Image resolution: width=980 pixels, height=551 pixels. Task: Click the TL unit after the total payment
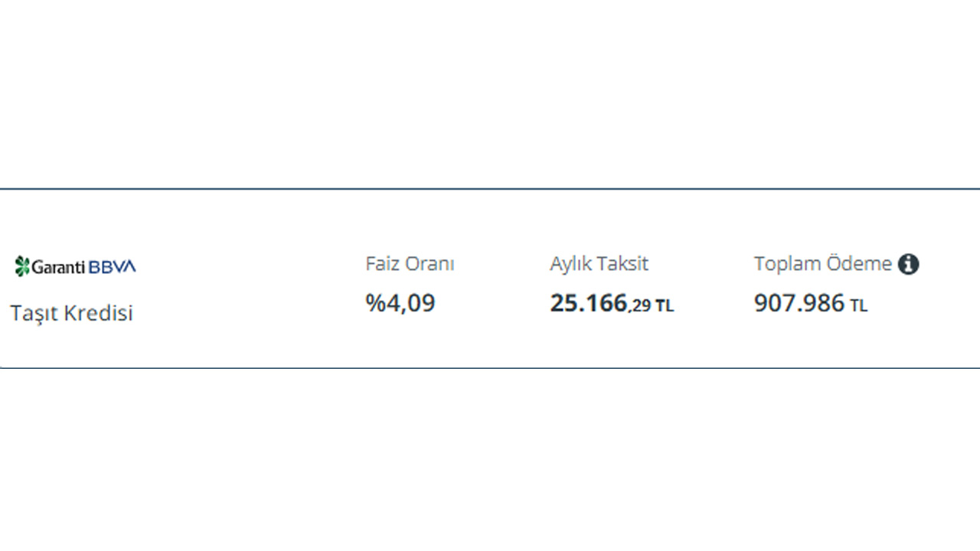(x=858, y=306)
